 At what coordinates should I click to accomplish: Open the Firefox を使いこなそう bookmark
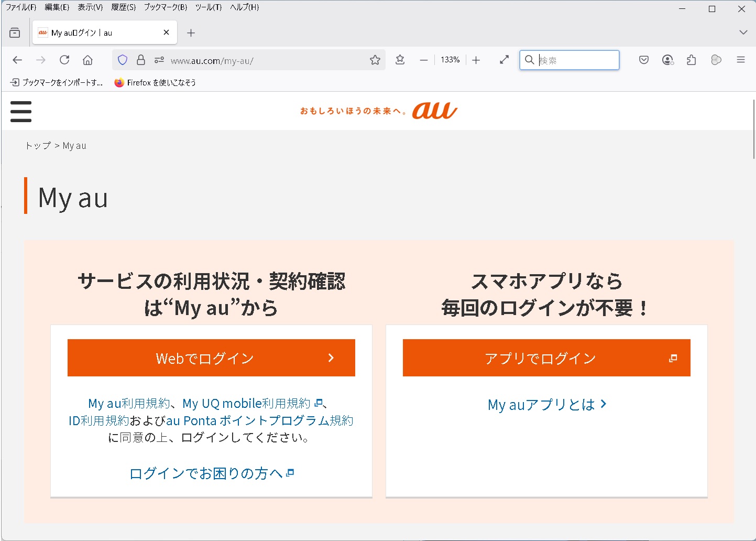pos(155,82)
